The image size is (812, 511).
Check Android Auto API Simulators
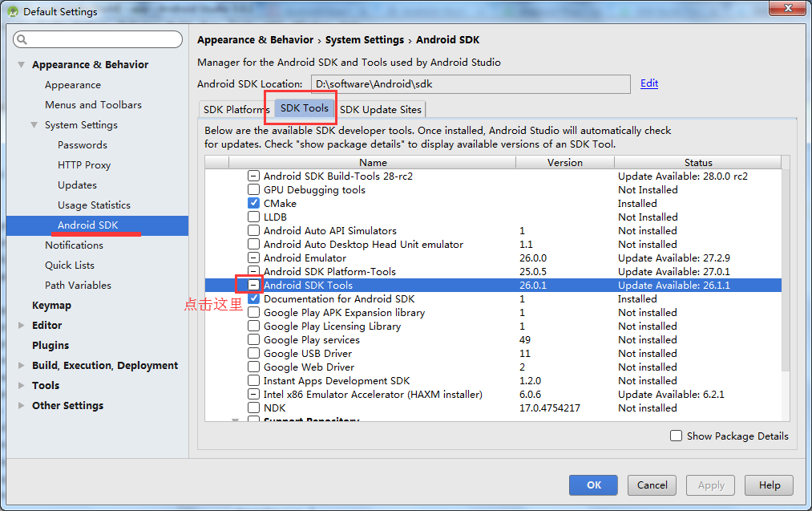(253, 230)
